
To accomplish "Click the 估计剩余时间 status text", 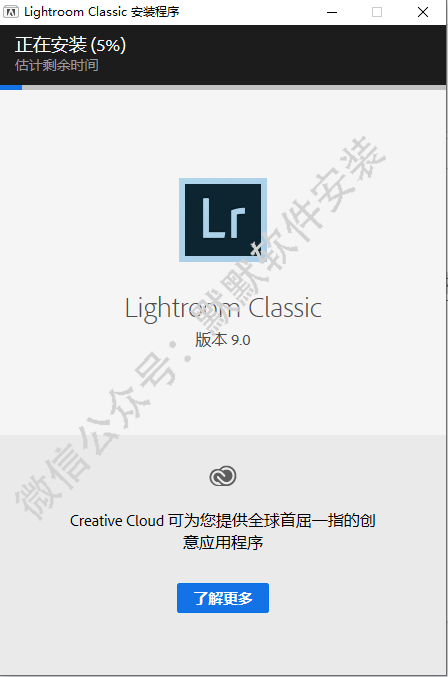I will [57, 65].
